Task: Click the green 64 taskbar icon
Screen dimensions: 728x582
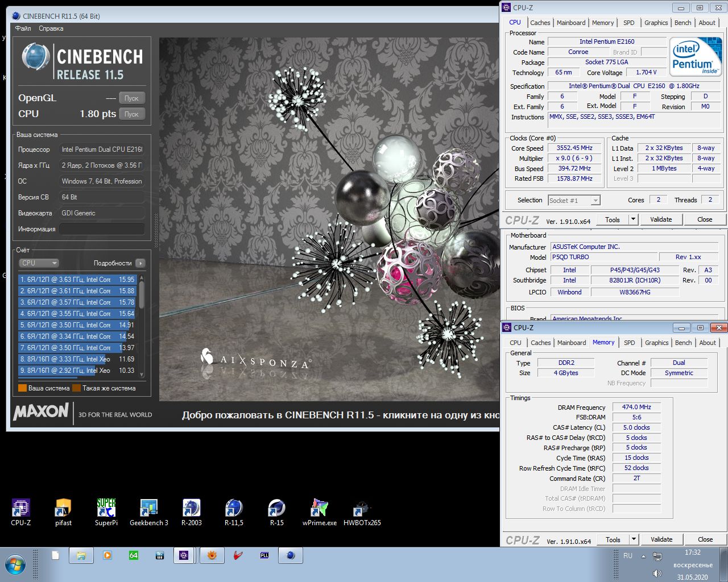Action: (134, 555)
